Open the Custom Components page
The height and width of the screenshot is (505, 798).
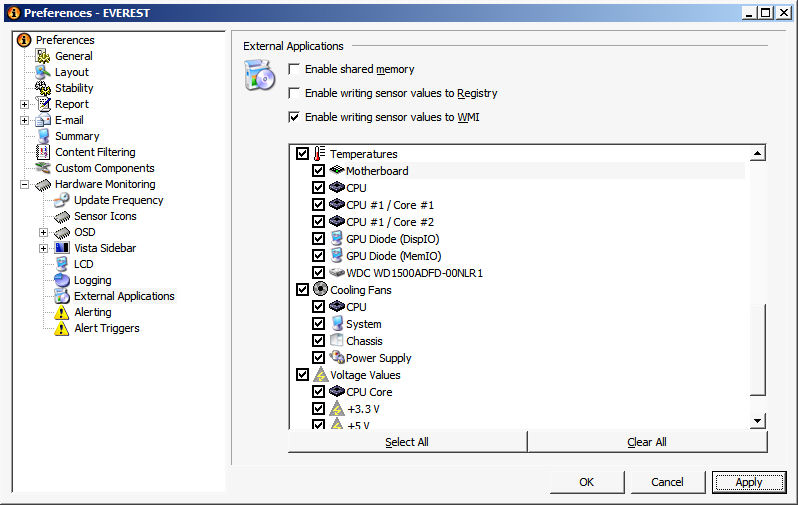104,168
